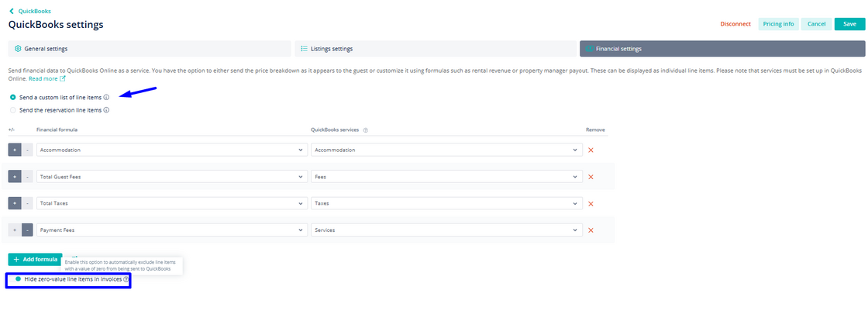Remove the Payment Fees row
The image size is (868, 311).
click(591, 230)
